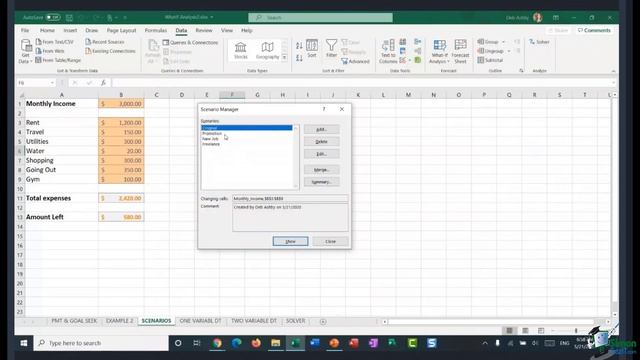Open Queries & Connections pane
This screenshot has width=640, height=360.
click(x=191, y=42)
